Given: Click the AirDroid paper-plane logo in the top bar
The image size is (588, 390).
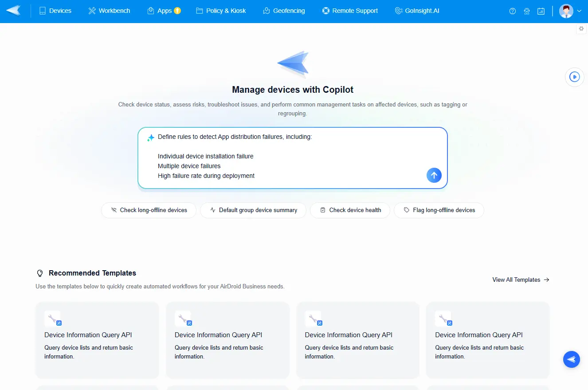Looking at the screenshot, I should tap(14, 11).
